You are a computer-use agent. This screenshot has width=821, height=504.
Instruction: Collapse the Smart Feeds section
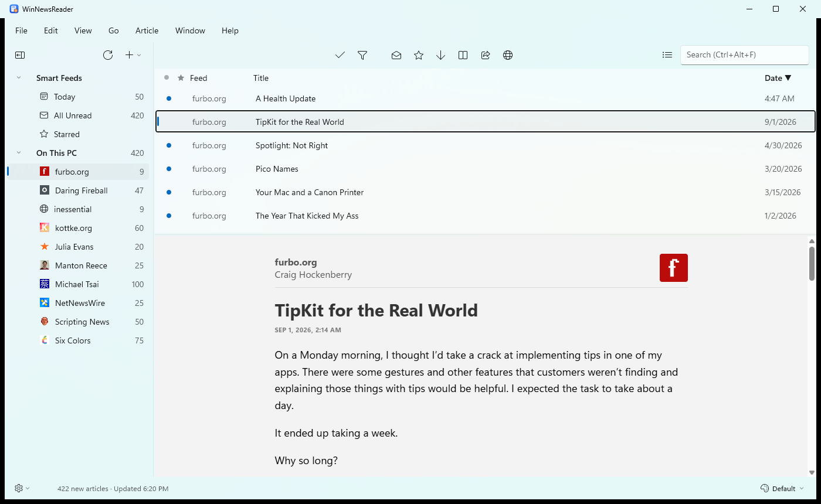coord(19,78)
